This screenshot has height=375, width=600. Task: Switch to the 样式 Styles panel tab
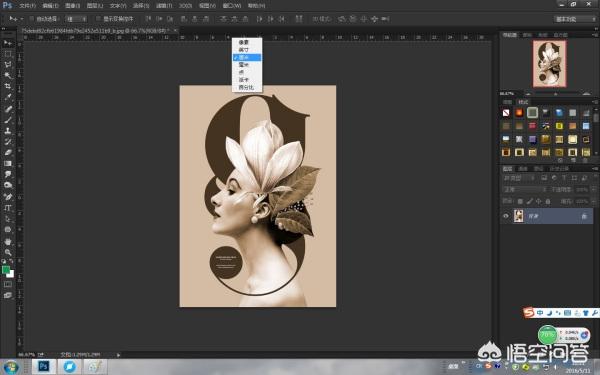click(523, 102)
